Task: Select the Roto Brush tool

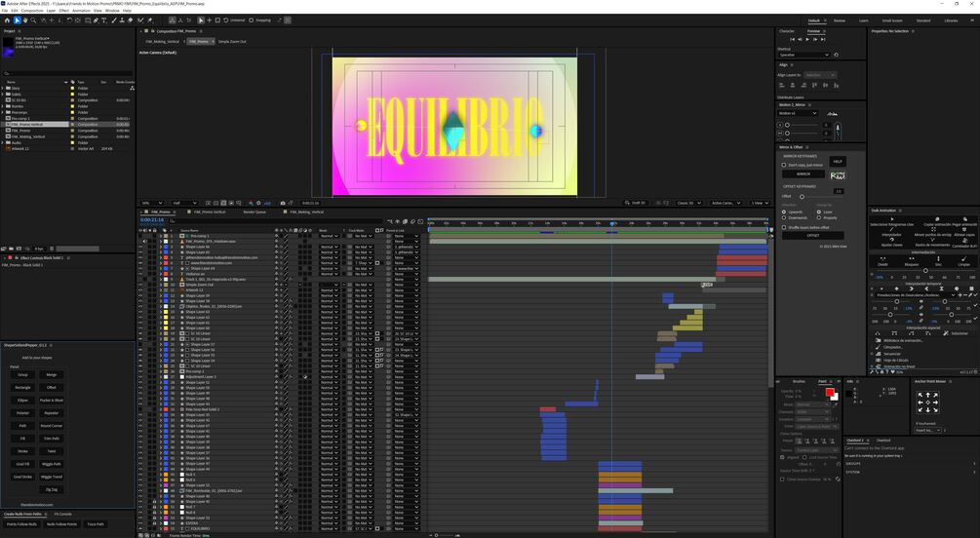Action: pyautogui.click(x=141, y=20)
